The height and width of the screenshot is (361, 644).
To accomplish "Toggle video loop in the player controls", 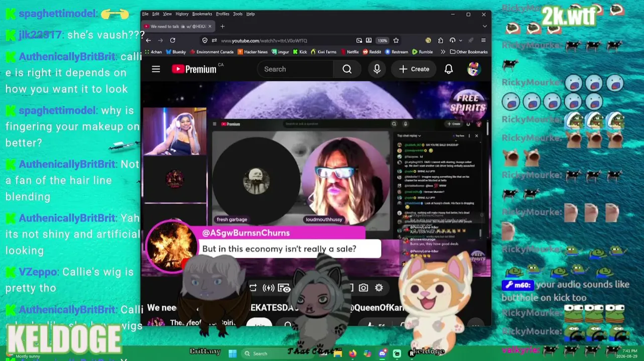I will tap(253, 288).
